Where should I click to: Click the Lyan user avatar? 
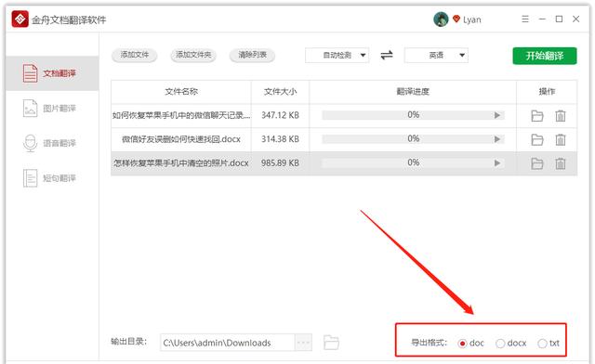(x=441, y=19)
